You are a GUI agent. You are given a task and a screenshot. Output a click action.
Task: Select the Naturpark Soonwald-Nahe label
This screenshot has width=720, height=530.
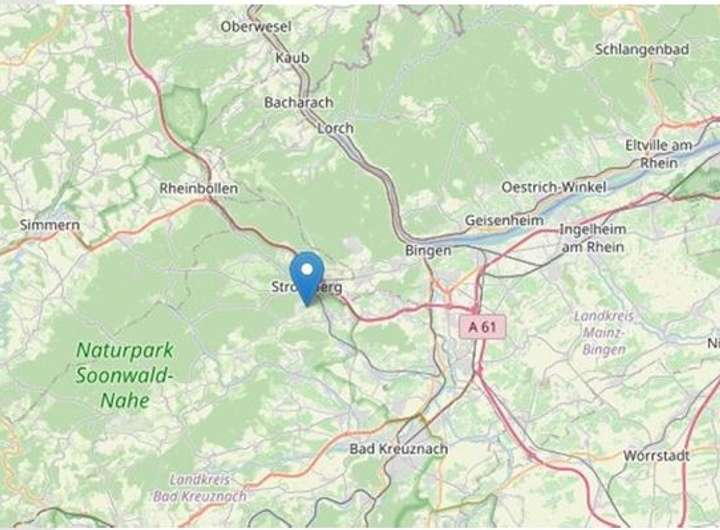coord(125,375)
